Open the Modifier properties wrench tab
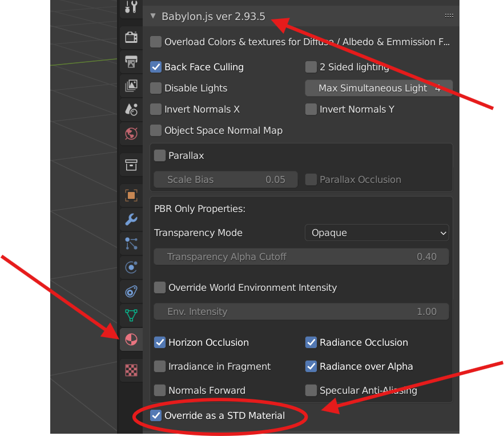Viewport: 504px width, 436px height. click(x=131, y=219)
